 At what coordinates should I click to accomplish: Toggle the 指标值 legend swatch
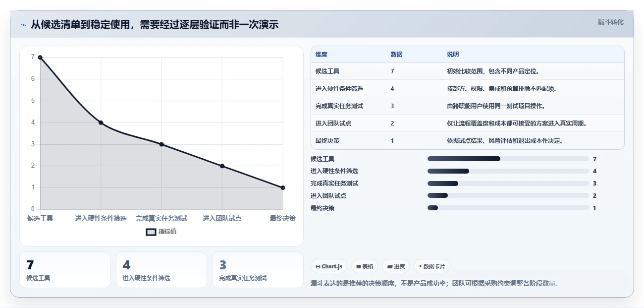click(x=151, y=232)
